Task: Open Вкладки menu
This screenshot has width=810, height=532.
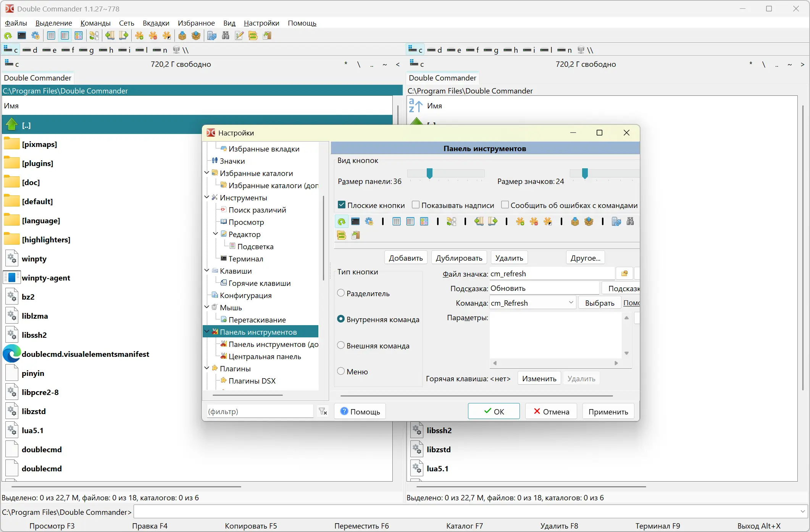Action: click(x=156, y=23)
